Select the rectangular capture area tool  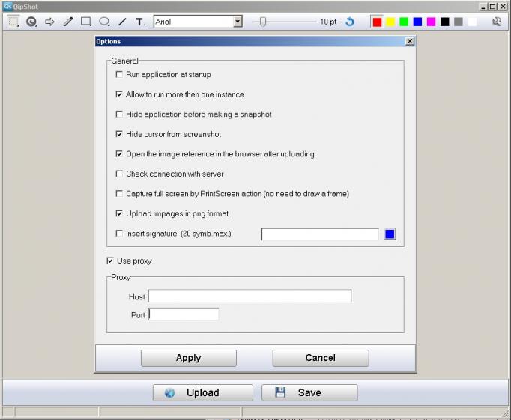click(13, 22)
